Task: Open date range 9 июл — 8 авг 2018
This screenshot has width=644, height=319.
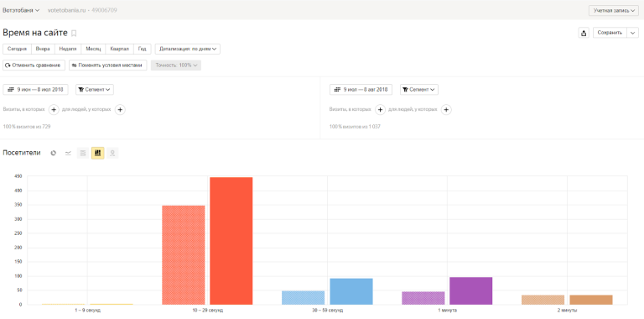Action: click(x=361, y=89)
